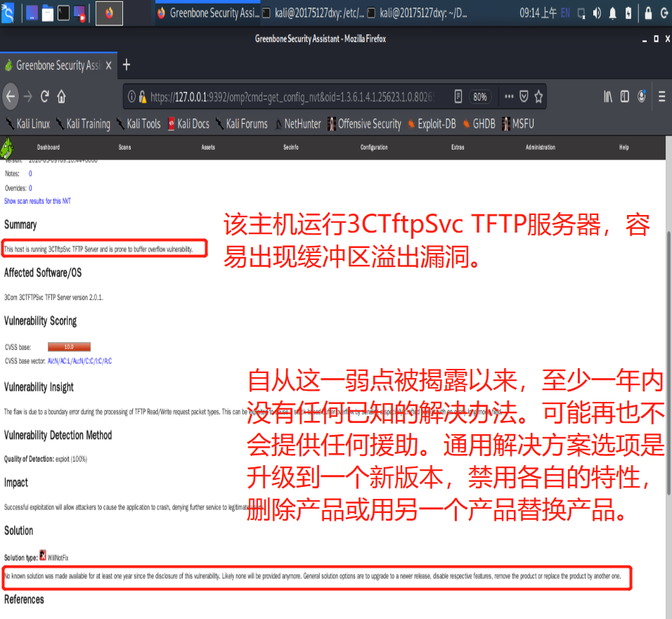This screenshot has height=619, width=672.
Task: Open the Firefox account icon
Action: [x=642, y=97]
